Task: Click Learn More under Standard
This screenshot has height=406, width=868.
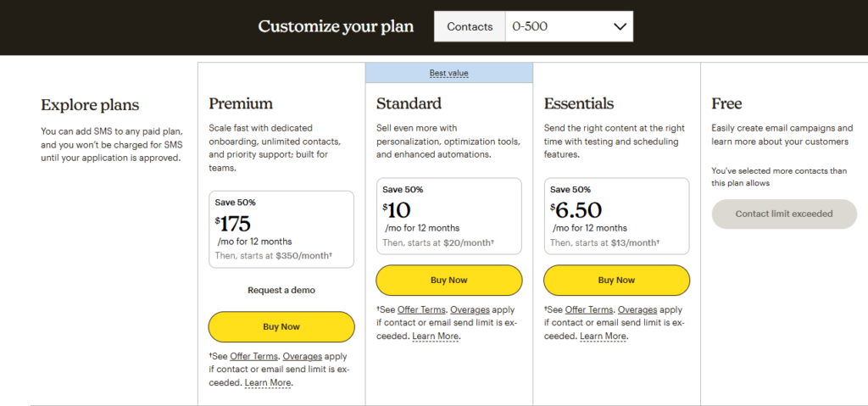Action: click(436, 336)
